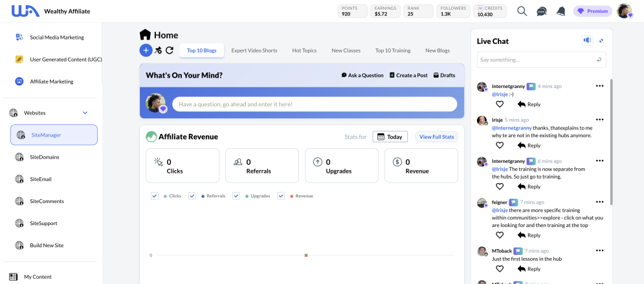The height and width of the screenshot is (284, 644).
Task: Open SiteManager in the sidebar
Action: coord(54,135)
